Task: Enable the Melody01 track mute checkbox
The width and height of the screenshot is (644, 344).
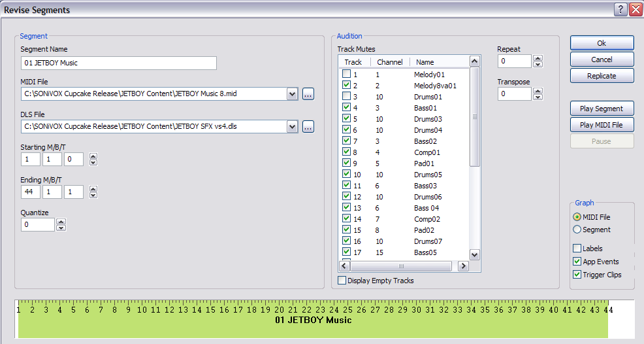Action: pyautogui.click(x=346, y=75)
